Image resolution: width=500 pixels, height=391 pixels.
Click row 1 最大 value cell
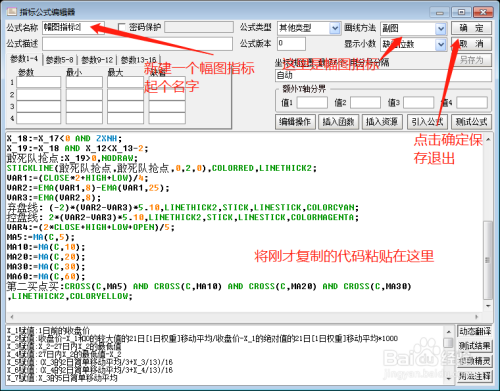(125, 82)
